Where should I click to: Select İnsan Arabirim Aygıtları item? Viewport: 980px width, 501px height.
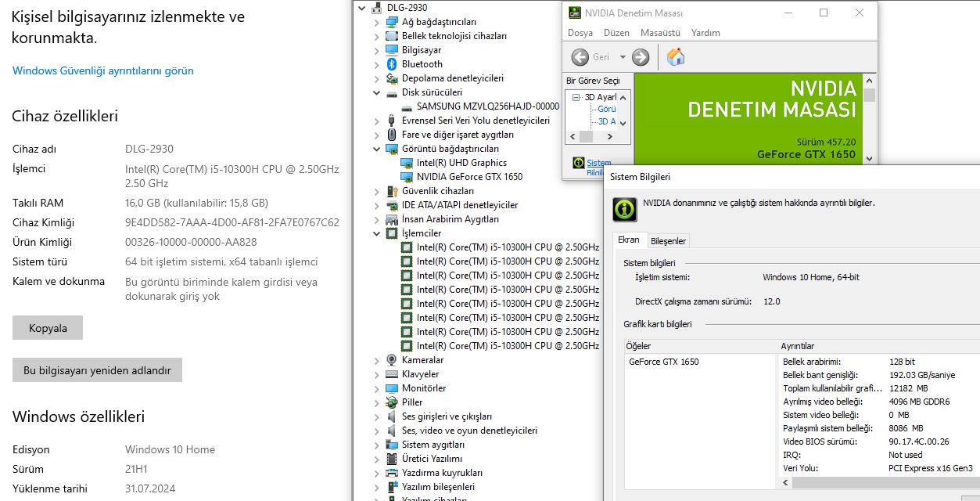[451, 219]
